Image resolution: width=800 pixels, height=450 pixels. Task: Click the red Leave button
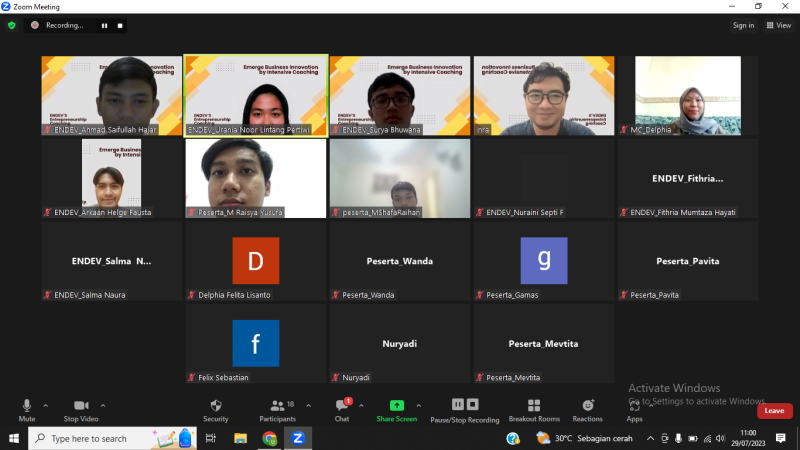tap(774, 411)
